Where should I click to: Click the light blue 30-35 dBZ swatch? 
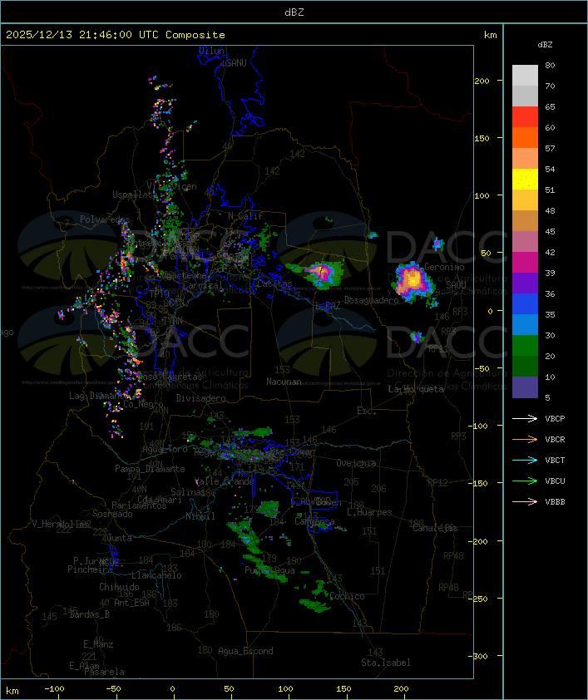click(x=525, y=324)
